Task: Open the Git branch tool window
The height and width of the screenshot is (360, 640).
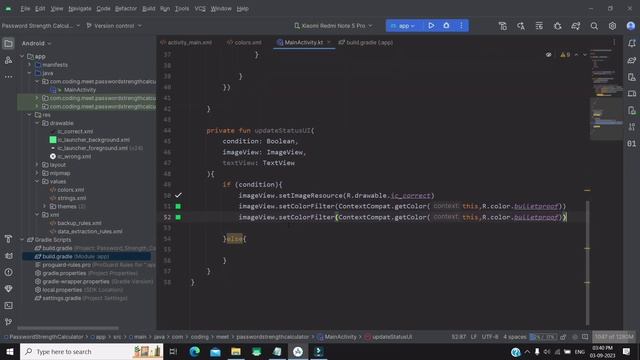Action: (8, 322)
